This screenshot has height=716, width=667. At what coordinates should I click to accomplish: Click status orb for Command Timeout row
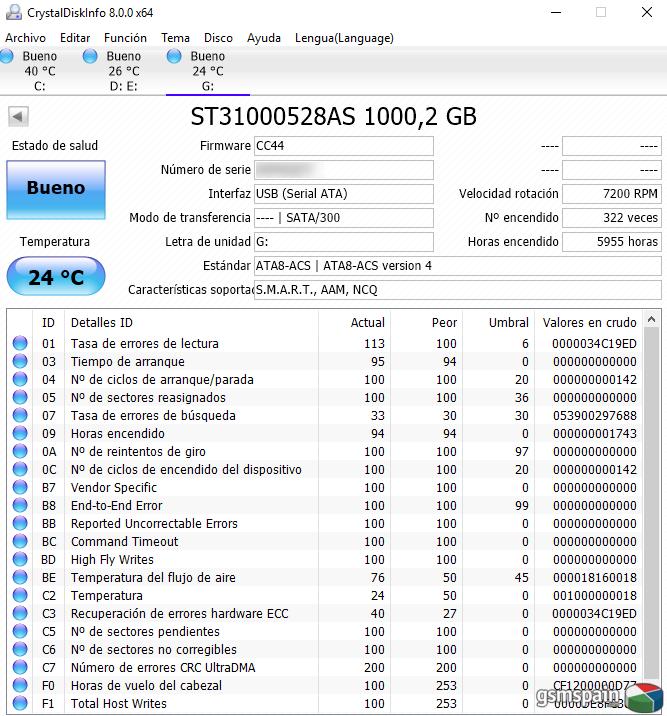[x=20, y=541]
